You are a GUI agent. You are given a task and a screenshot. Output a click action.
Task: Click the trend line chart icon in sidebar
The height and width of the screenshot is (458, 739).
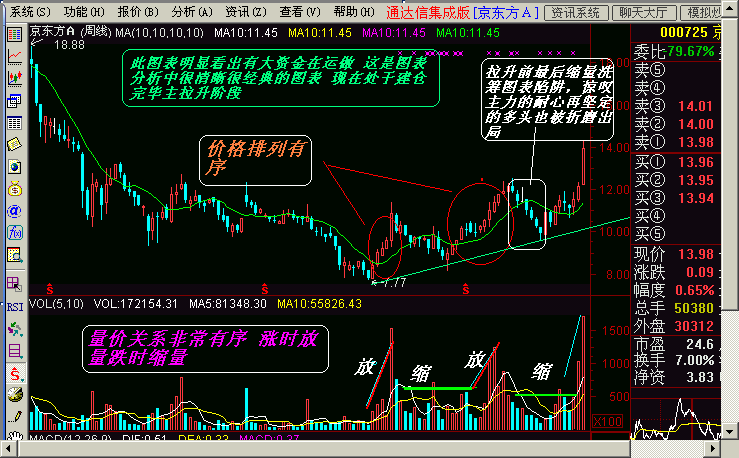14,56
